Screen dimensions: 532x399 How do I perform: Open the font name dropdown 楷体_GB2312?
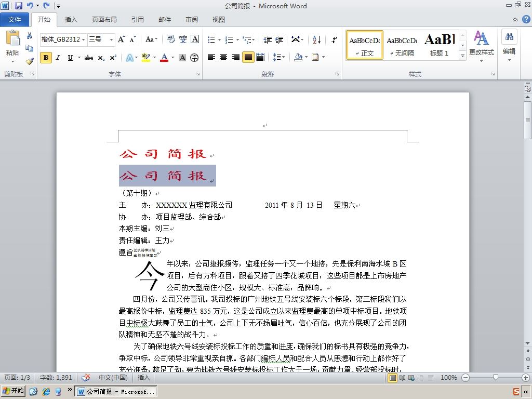[63, 39]
